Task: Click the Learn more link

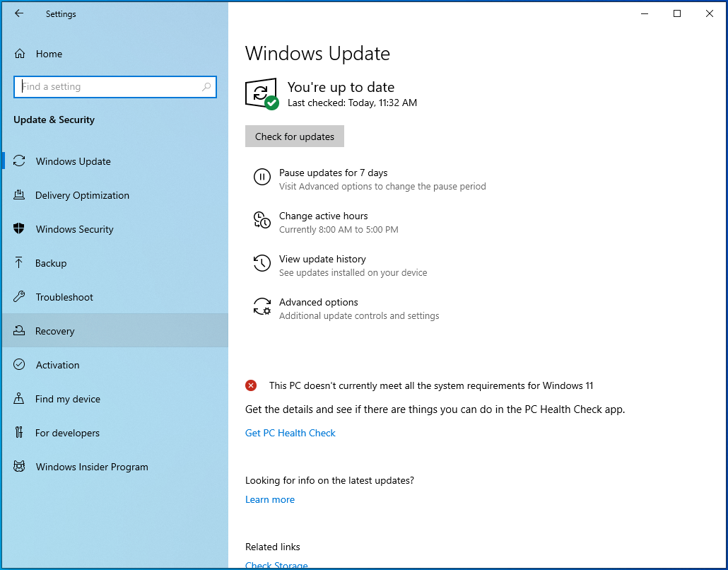Action: pyautogui.click(x=270, y=499)
